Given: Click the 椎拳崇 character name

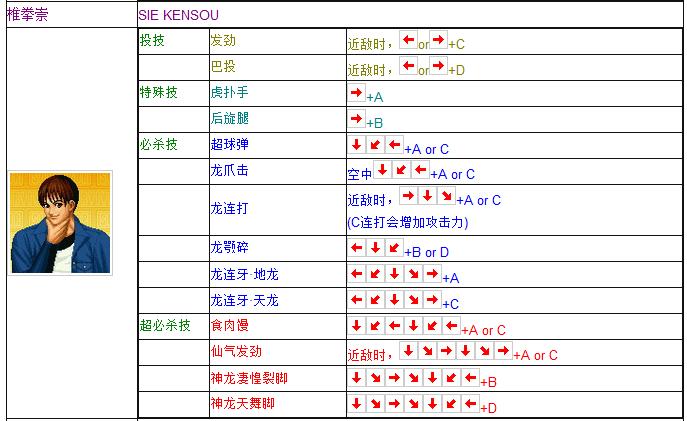Looking at the screenshot, I should tap(27, 14).
